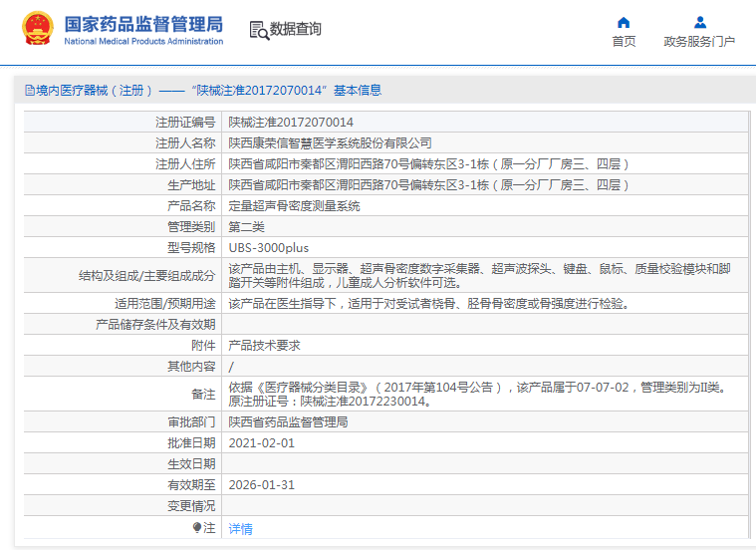Click the 适用范围/预期用途 label
This screenshot has height=550, width=756.
pos(165,304)
